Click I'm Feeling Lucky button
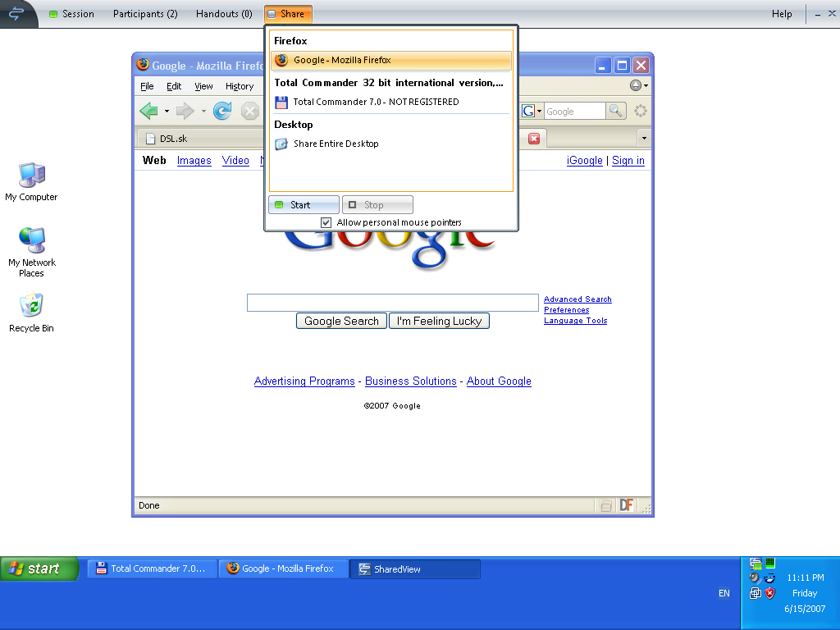The width and height of the screenshot is (840, 630). tap(440, 321)
